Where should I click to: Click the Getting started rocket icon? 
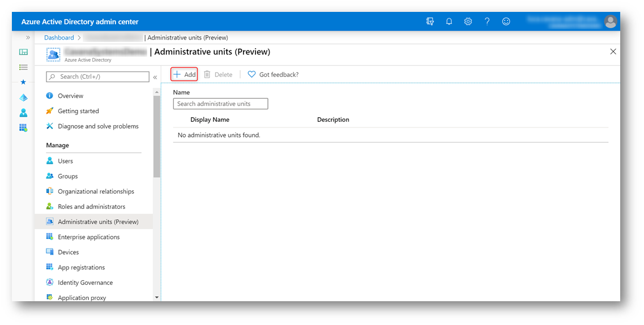tap(50, 111)
